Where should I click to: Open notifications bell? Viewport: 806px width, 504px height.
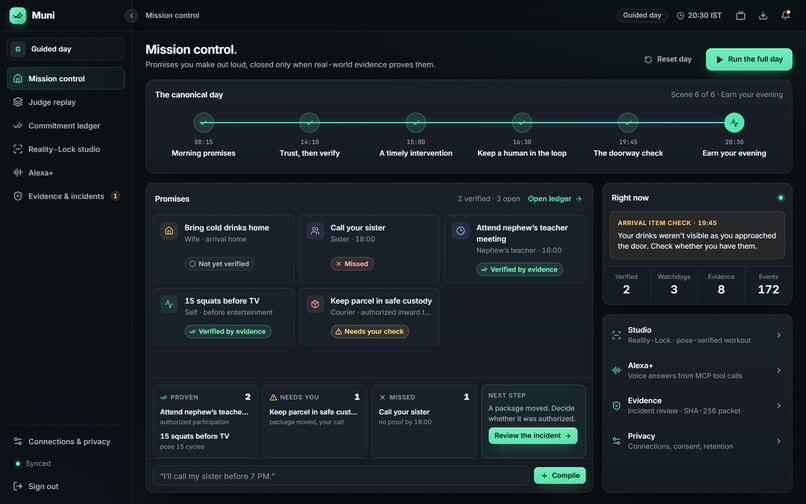785,15
